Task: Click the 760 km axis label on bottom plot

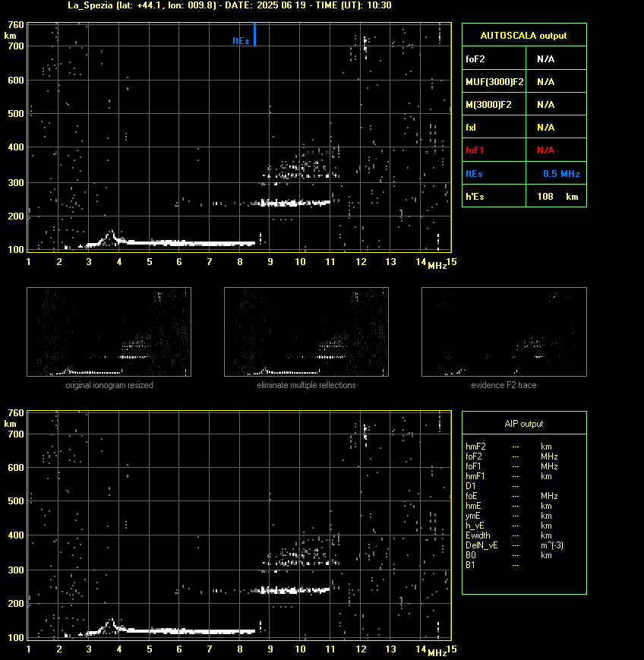Action: [x=16, y=413]
